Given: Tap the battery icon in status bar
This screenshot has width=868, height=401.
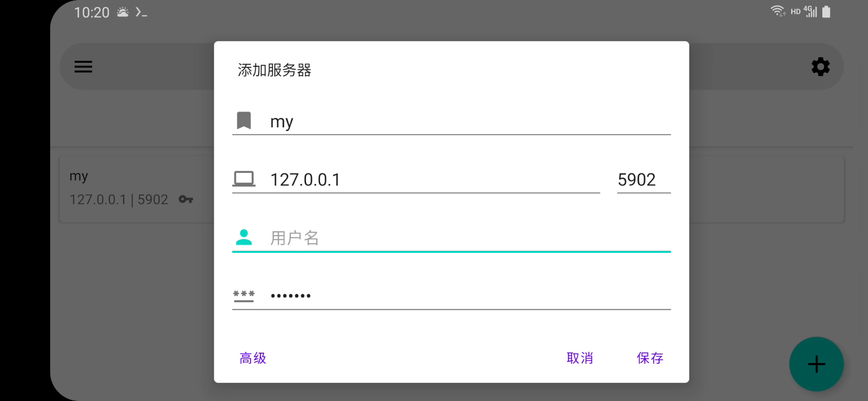Looking at the screenshot, I should [x=826, y=12].
